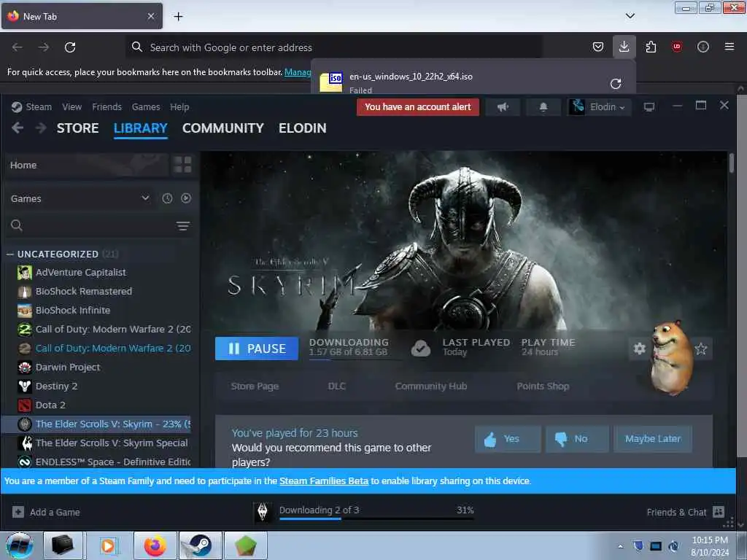The height and width of the screenshot is (560, 747).
Task: Click the Steam back navigation arrow
Action: click(x=18, y=128)
